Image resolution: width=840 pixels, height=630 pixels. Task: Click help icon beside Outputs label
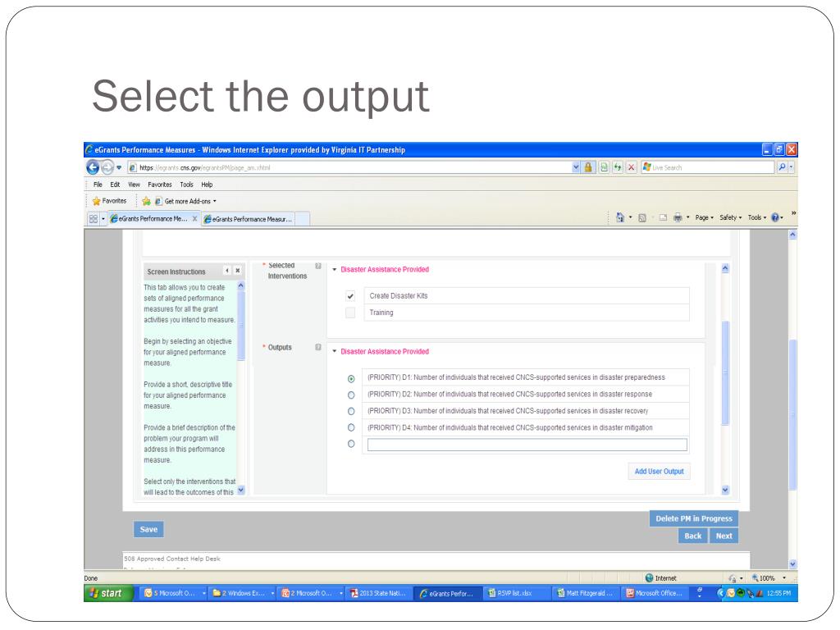pos(318,347)
